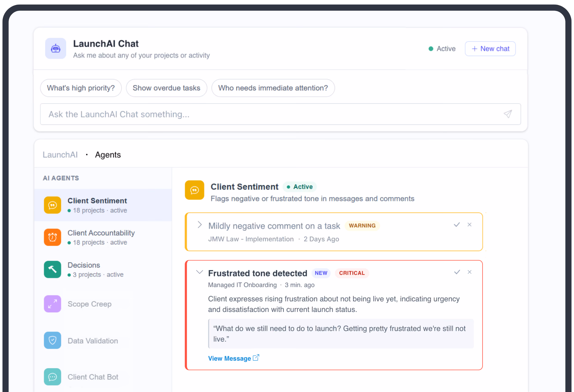Viewport: 574px width, 392px height.
Task: Click the JMW Law - Implementation text
Action: 251,239
